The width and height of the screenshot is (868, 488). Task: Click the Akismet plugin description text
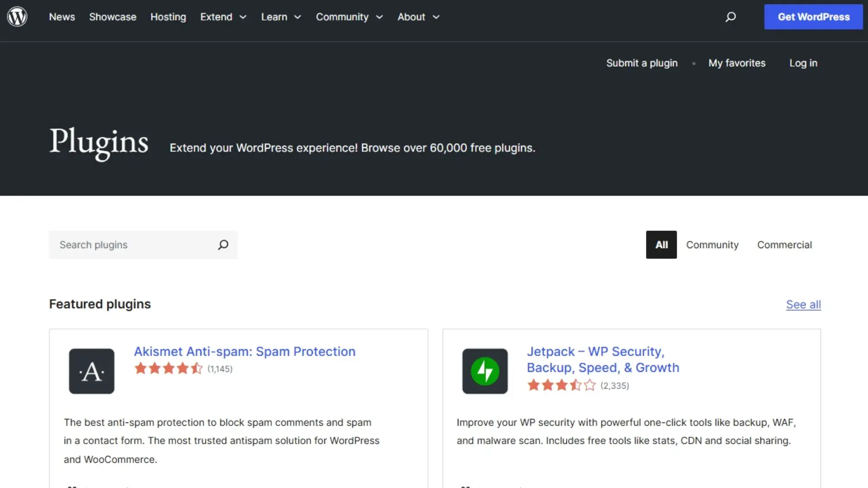coord(222,441)
